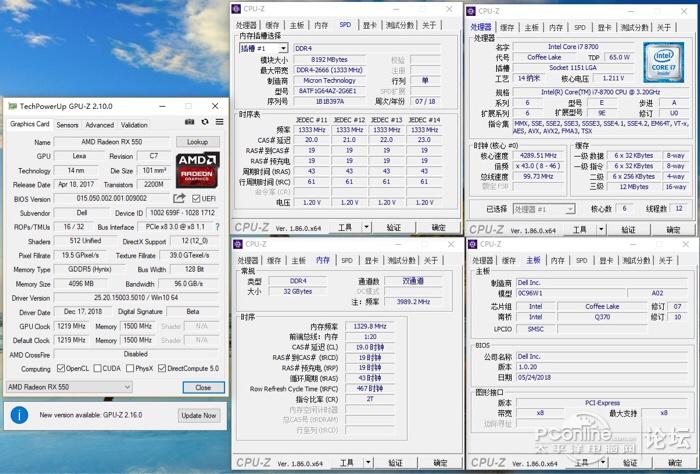Click the 1329.8 MHz memory frequency value
The image size is (700, 474).
click(370, 326)
